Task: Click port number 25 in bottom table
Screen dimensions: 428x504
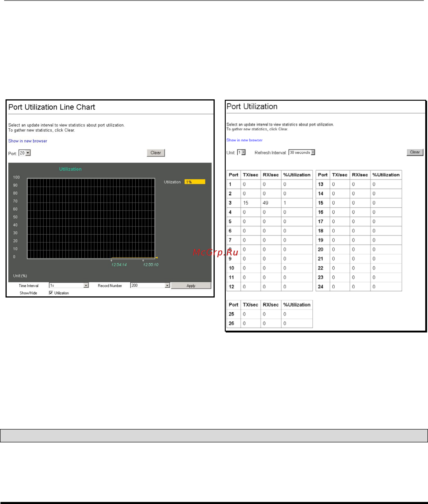Action: tap(231, 314)
